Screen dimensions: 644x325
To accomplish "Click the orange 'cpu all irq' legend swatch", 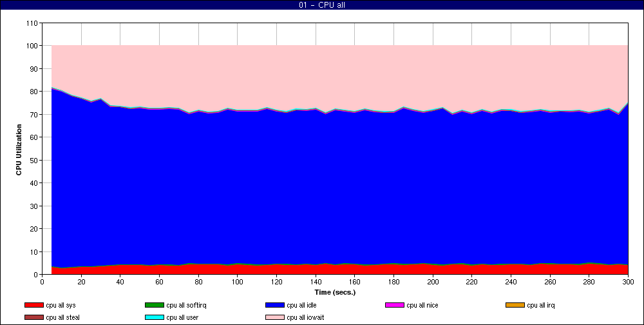I will tap(515, 305).
